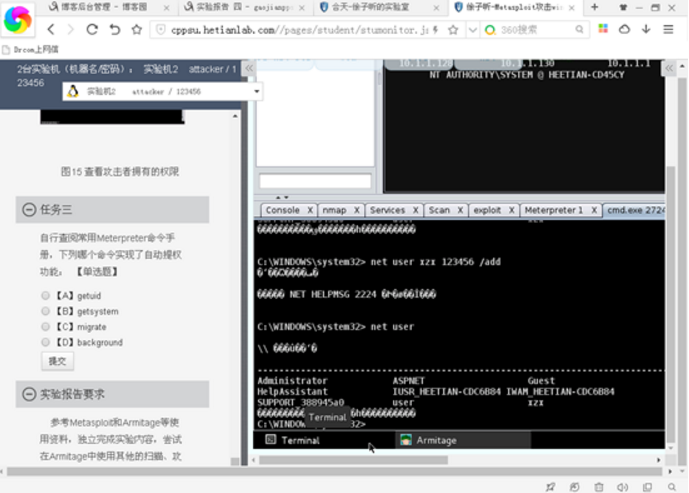This screenshot has width=689, height=493.
Task: Select option D background
Action: pyautogui.click(x=45, y=342)
